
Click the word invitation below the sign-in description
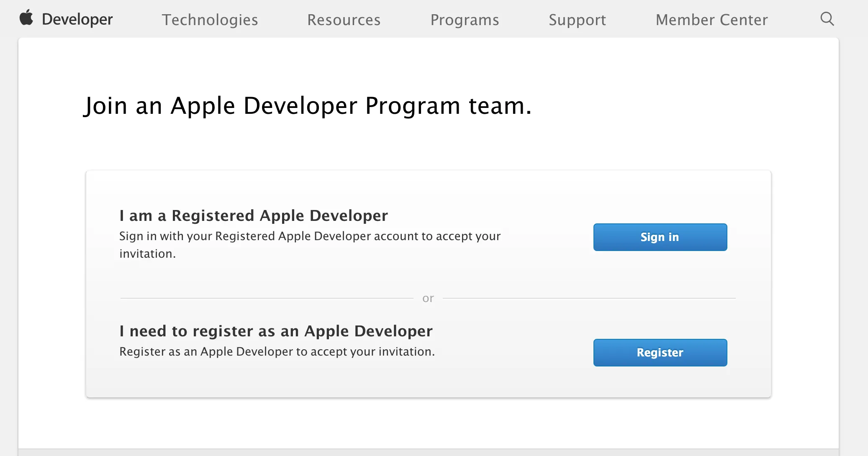click(147, 254)
